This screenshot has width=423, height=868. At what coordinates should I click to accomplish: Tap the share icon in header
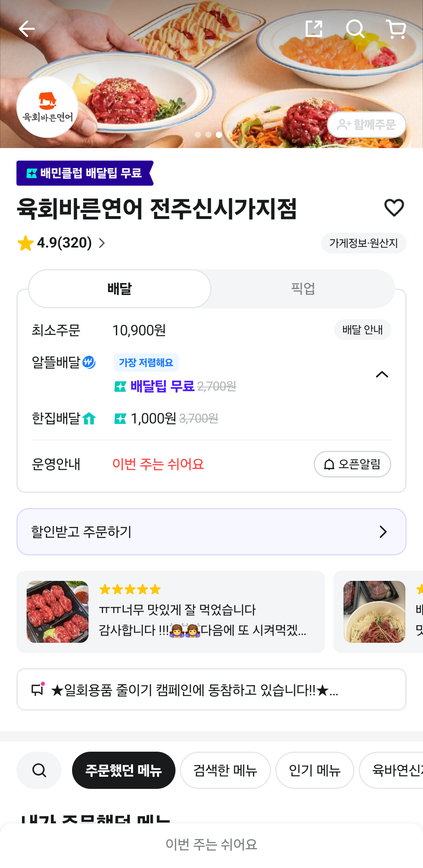[x=314, y=29]
